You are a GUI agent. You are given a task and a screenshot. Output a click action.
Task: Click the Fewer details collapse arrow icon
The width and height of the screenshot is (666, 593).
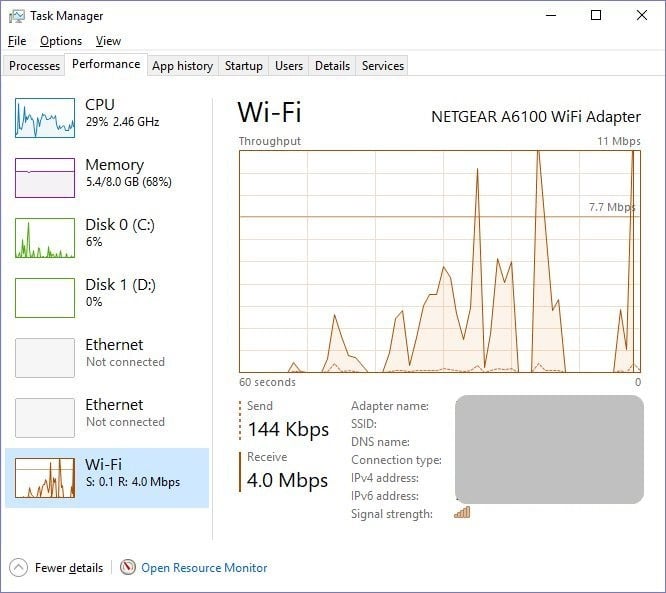[x=19, y=567]
